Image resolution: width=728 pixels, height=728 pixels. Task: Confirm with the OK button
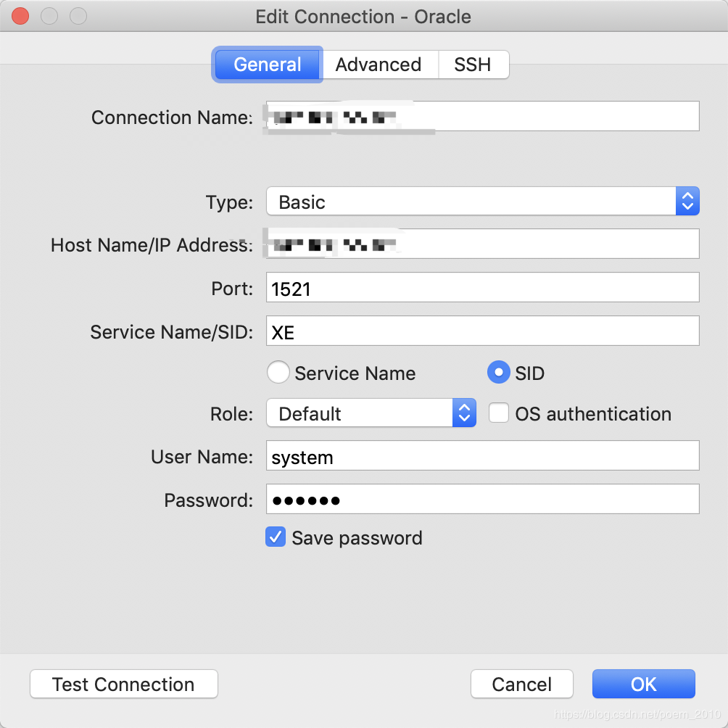pyautogui.click(x=643, y=684)
